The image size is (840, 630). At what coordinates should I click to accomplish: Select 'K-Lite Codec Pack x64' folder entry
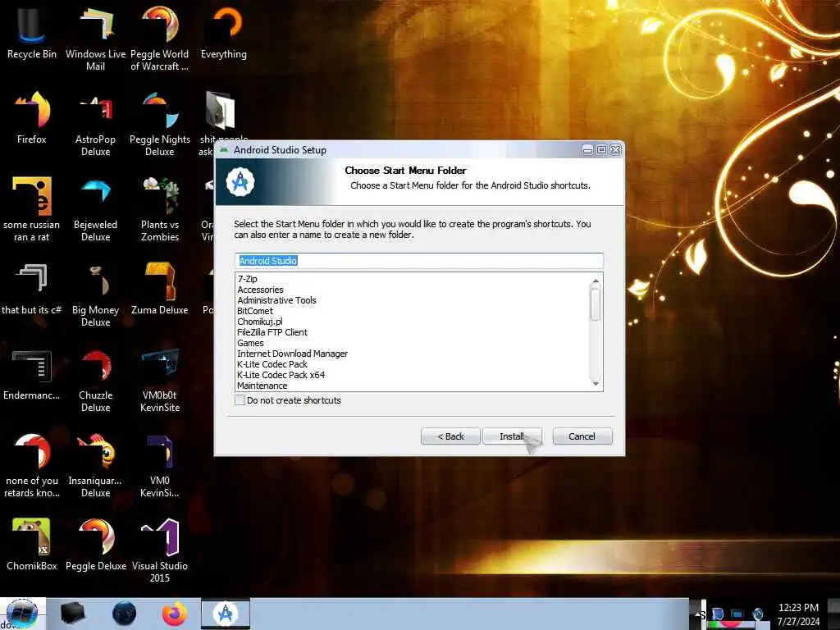click(x=281, y=375)
